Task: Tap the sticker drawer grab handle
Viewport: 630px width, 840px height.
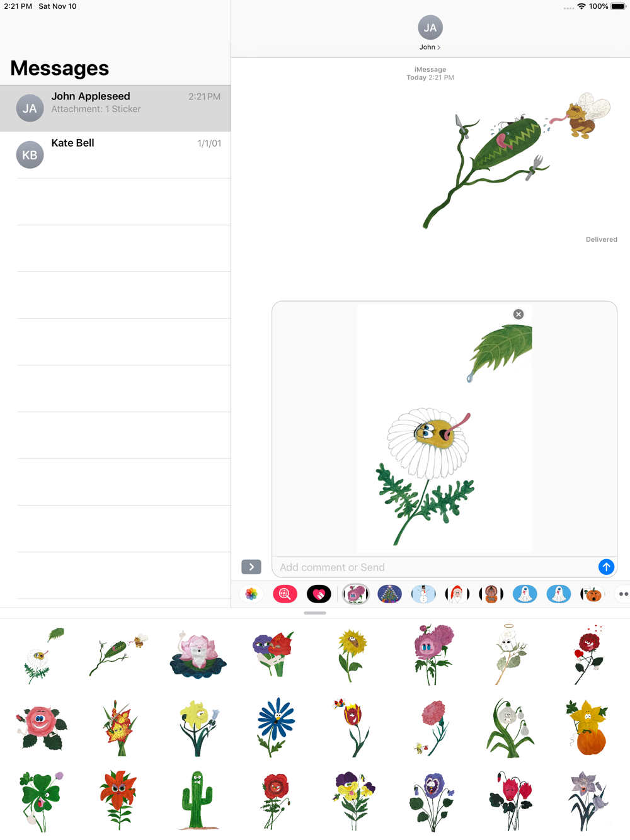Action: click(315, 613)
